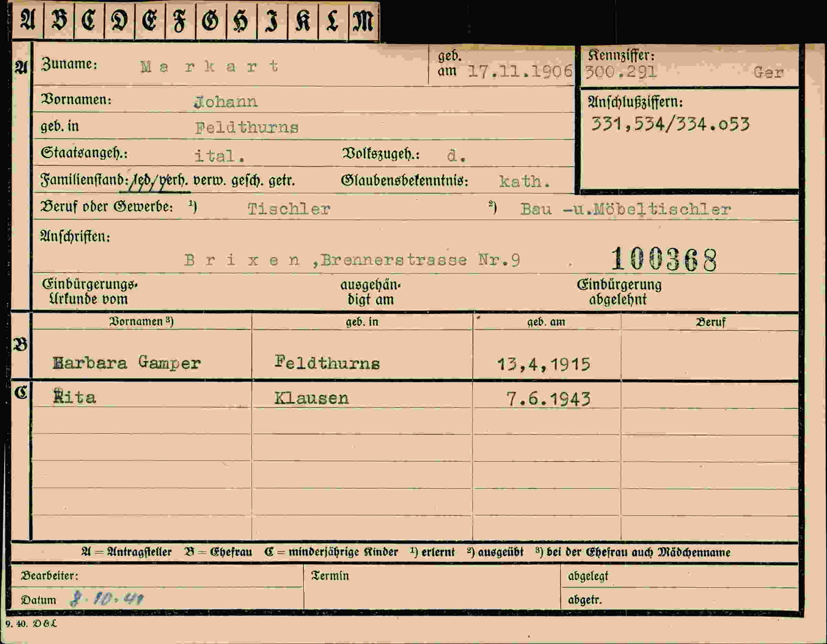Click the 'Beruf oder Gewerbe:' label
Viewport: 827px width, 644px height.
[107, 206]
